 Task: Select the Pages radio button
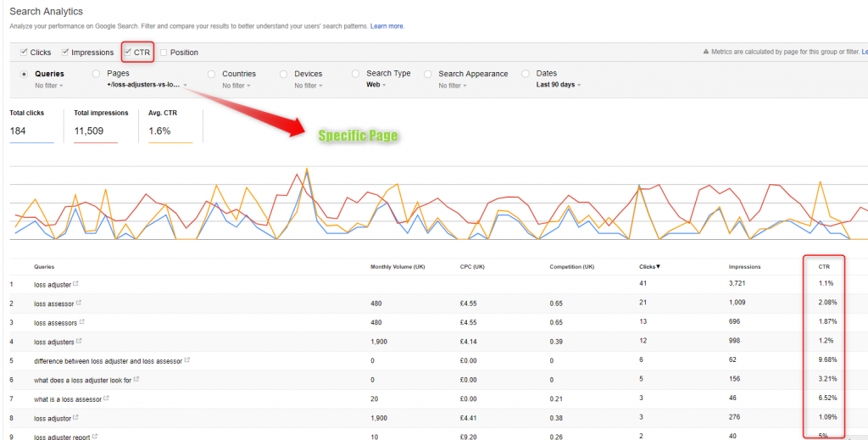pyautogui.click(x=97, y=74)
